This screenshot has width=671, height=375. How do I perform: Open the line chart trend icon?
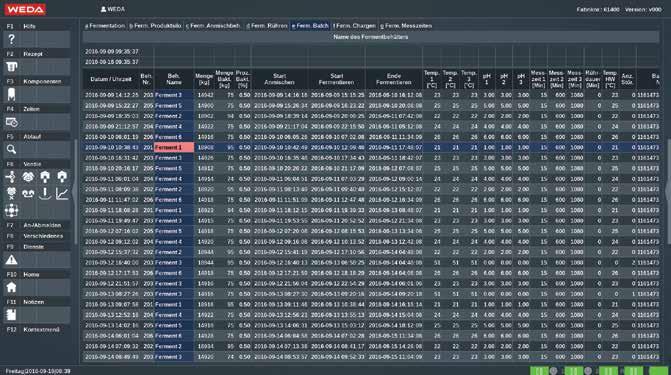pos(62,193)
